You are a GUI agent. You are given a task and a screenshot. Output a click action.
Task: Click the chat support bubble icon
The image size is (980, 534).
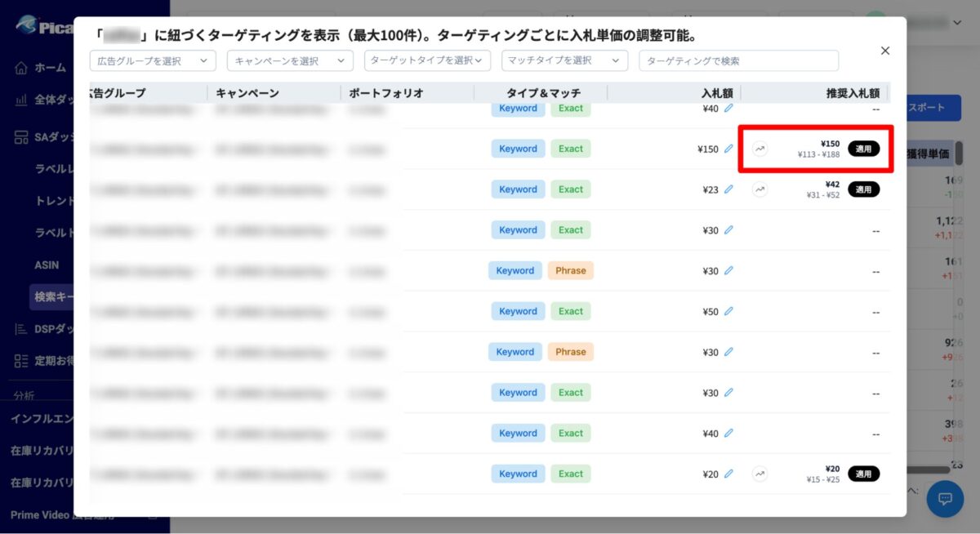pos(945,498)
